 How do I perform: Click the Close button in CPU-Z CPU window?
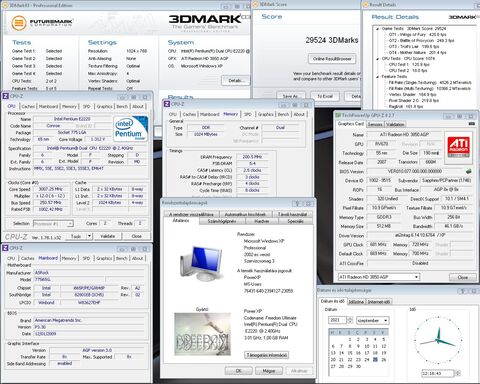(x=136, y=236)
